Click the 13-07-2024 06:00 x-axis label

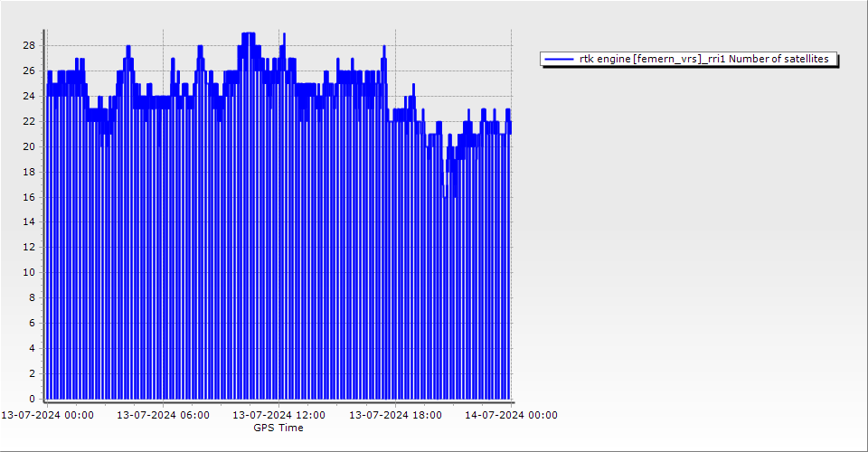tap(163, 415)
